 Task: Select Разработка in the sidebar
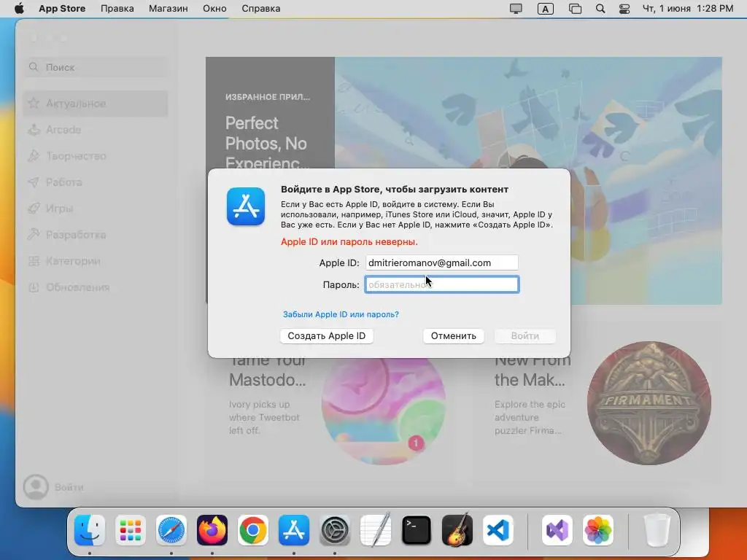click(x=96, y=235)
